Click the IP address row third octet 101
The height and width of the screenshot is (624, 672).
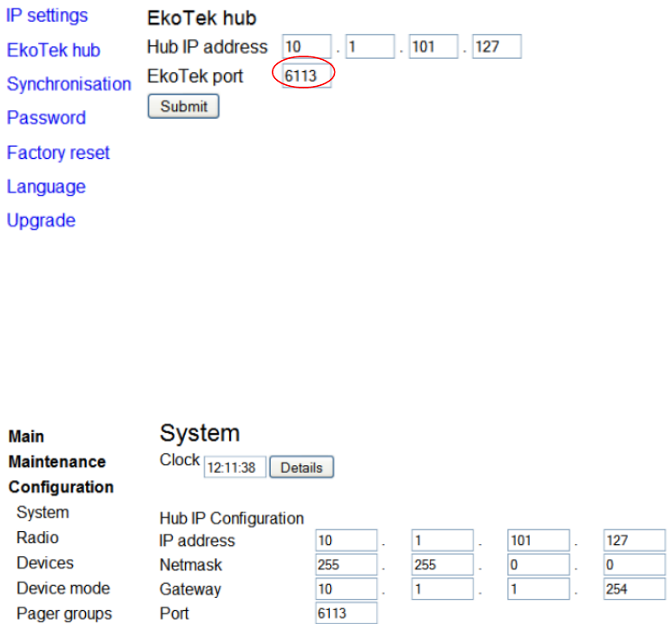click(x=538, y=541)
